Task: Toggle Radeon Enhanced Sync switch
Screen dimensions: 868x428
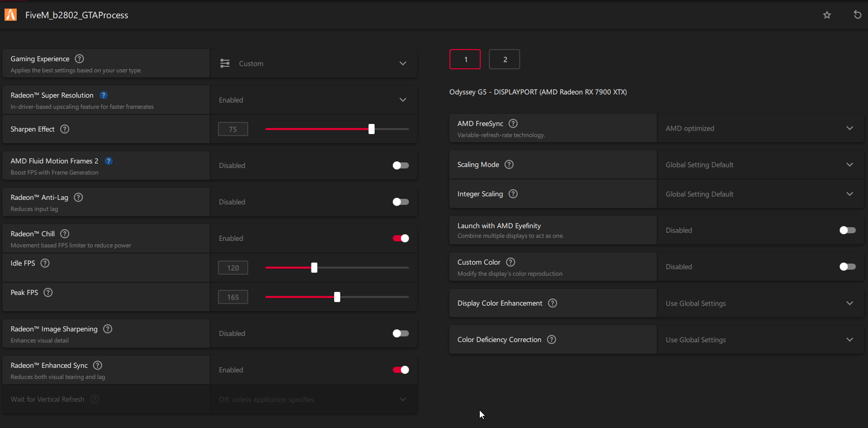Action: (400, 370)
